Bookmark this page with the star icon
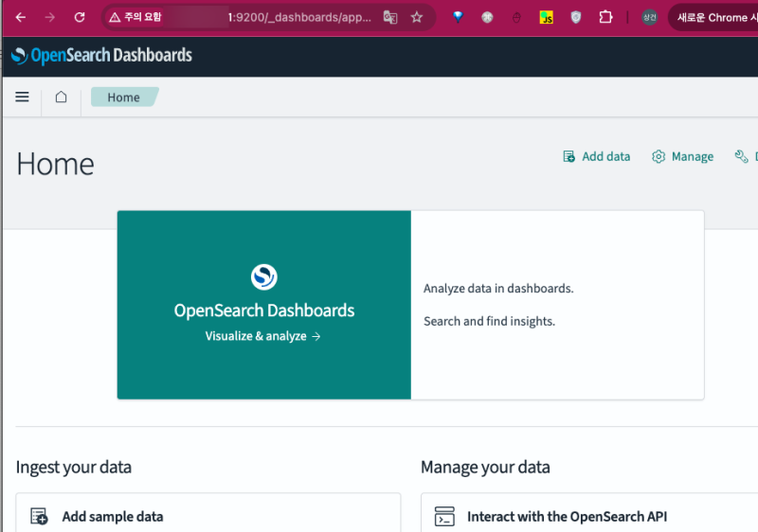This screenshot has height=532, width=758. coord(417,17)
